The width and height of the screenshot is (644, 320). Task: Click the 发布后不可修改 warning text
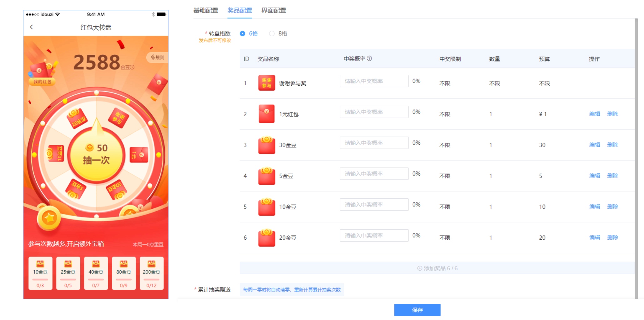coord(215,40)
